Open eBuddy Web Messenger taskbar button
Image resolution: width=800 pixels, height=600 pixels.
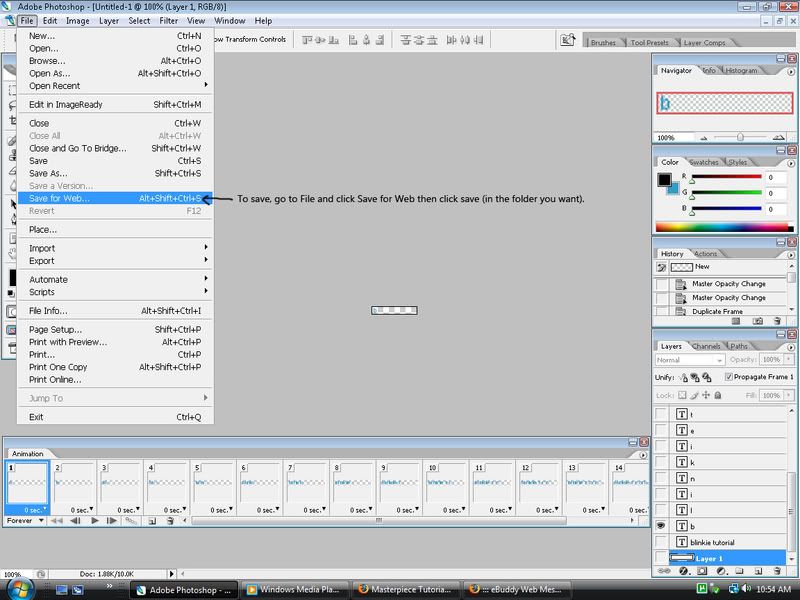[x=517, y=589]
